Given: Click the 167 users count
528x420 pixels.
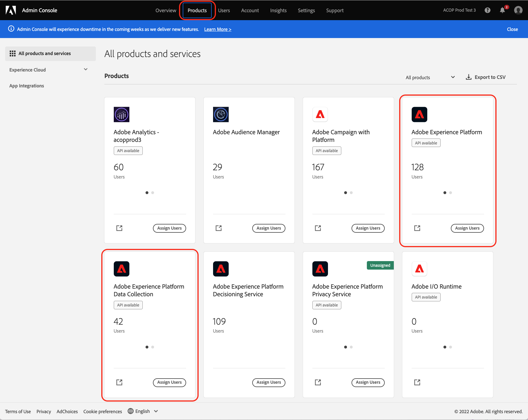Looking at the screenshot, I should (318, 167).
